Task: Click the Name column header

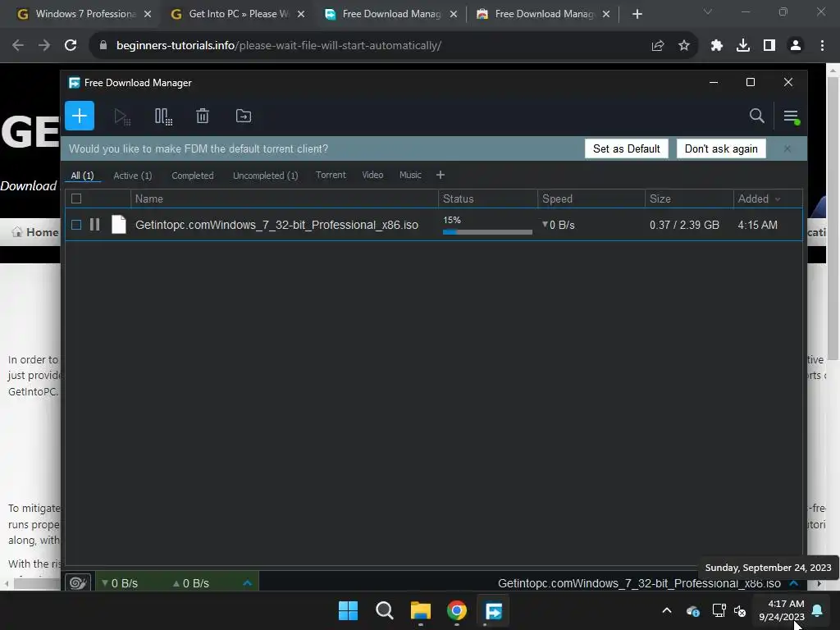Action: click(x=285, y=199)
